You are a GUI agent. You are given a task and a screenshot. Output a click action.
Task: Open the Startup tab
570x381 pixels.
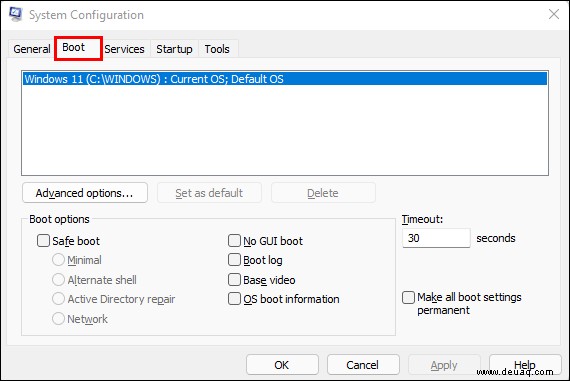(174, 49)
